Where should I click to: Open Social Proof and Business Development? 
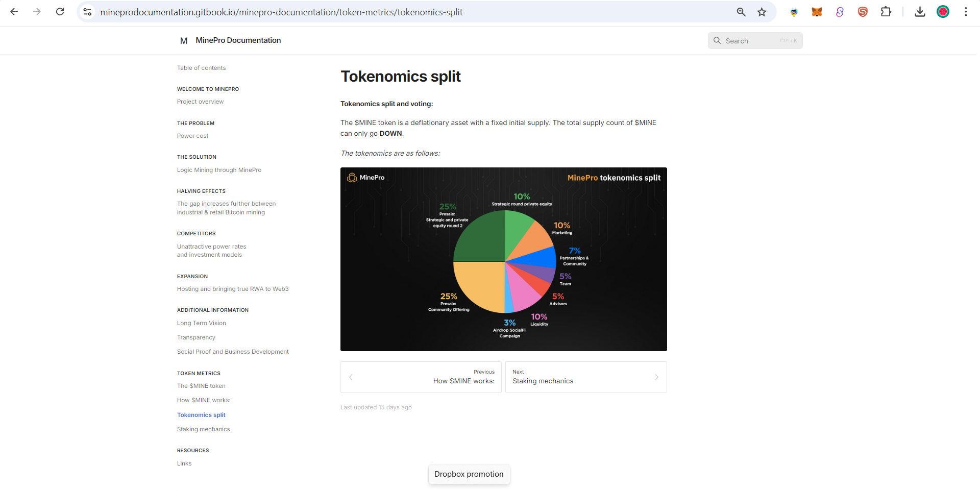[x=233, y=352]
